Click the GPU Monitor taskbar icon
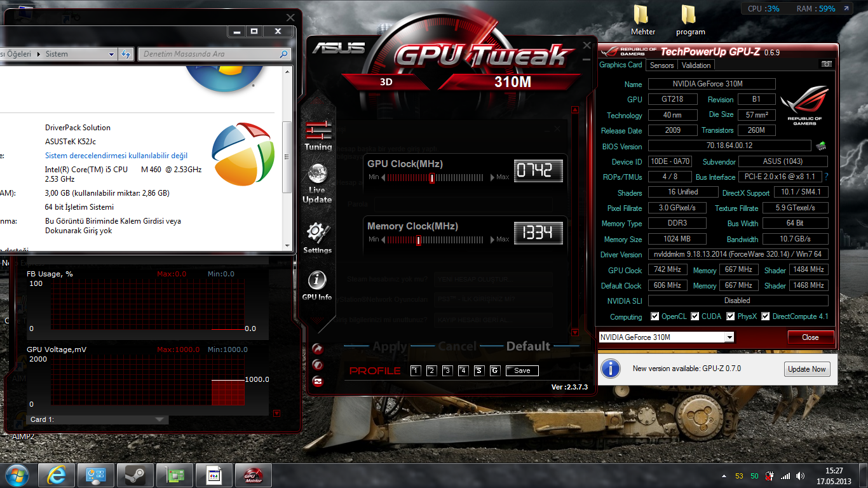Image resolution: width=868 pixels, height=488 pixels. pos(253,475)
